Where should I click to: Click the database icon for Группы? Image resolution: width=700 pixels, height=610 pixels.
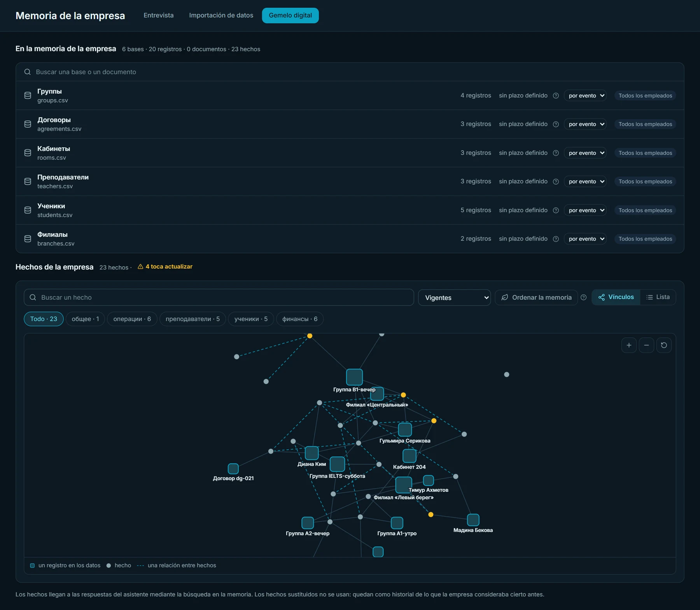28,95
